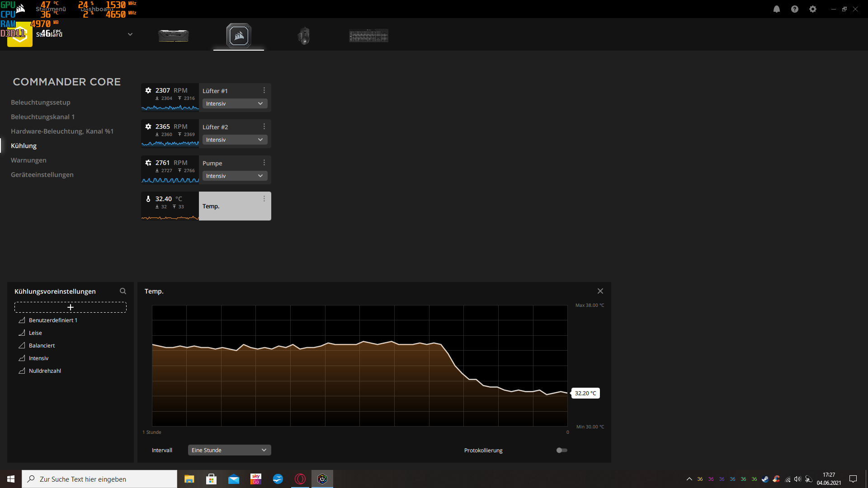The width and height of the screenshot is (868, 488).
Task: Open iCUE settings gear
Action: [x=813, y=9]
